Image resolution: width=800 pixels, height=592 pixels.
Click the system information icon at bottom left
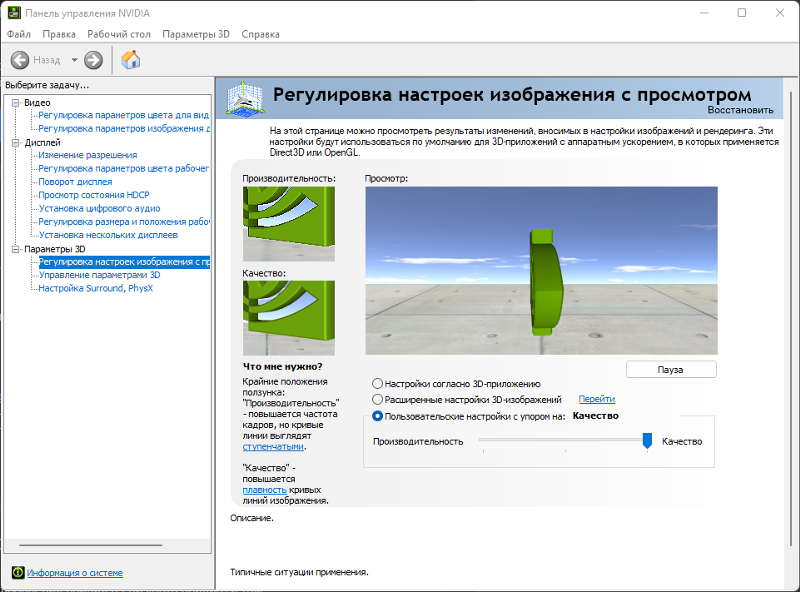coord(17,573)
